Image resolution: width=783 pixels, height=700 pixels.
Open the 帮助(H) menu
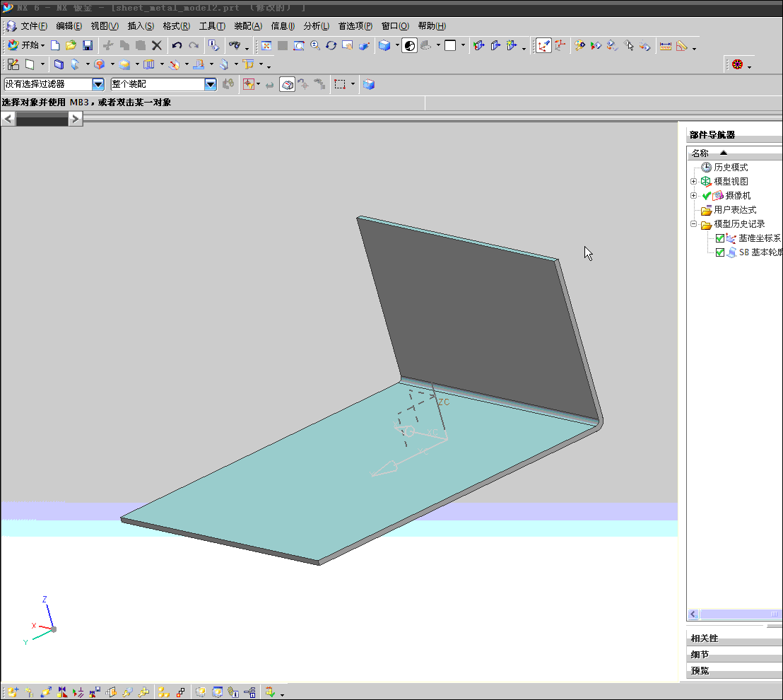(x=432, y=26)
